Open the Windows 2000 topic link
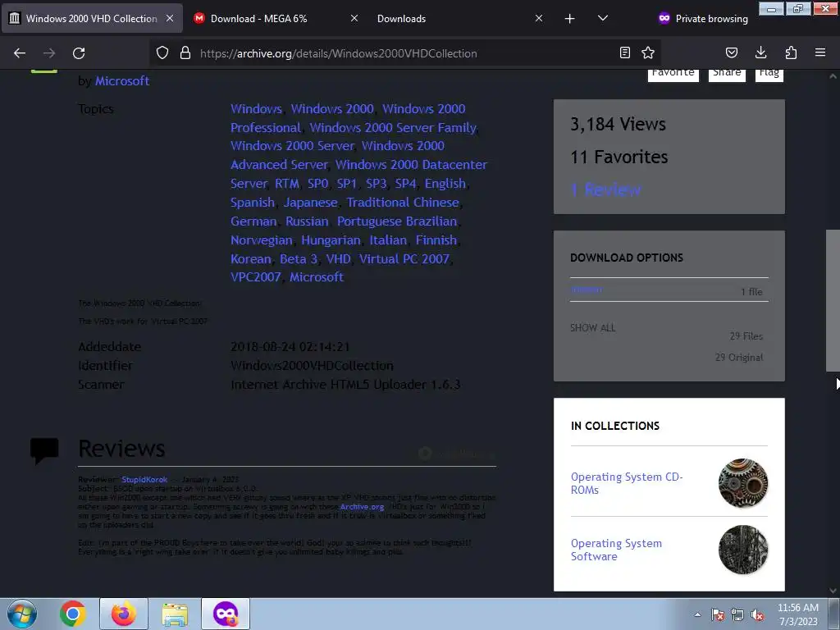The image size is (840, 630). pos(332,109)
